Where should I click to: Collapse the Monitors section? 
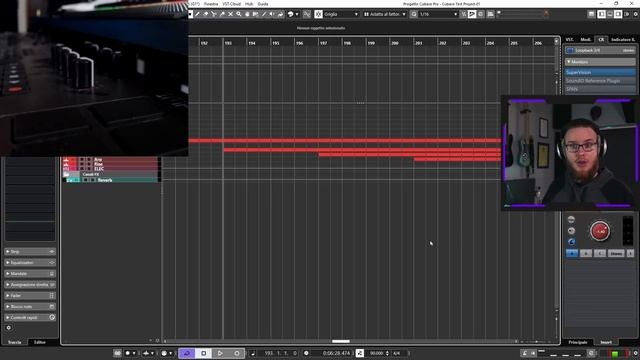[x=600, y=62]
